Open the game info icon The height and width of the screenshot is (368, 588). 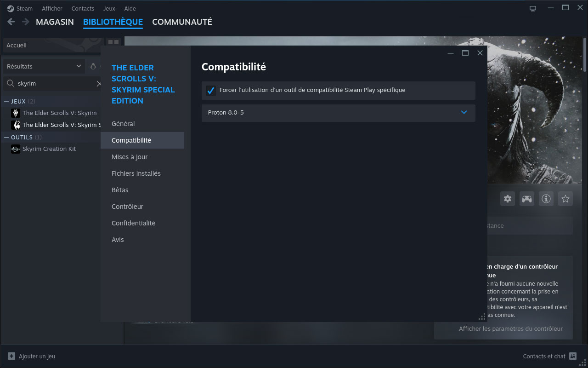click(546, 199)
